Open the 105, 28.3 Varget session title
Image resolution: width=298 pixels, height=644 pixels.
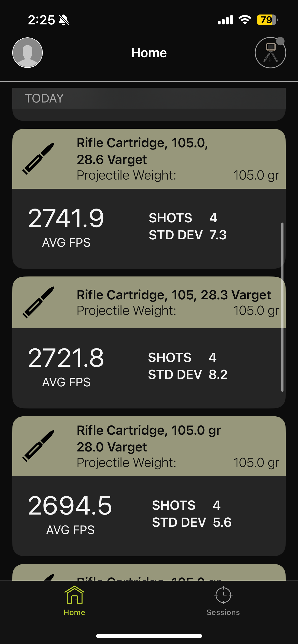[174, 295]
